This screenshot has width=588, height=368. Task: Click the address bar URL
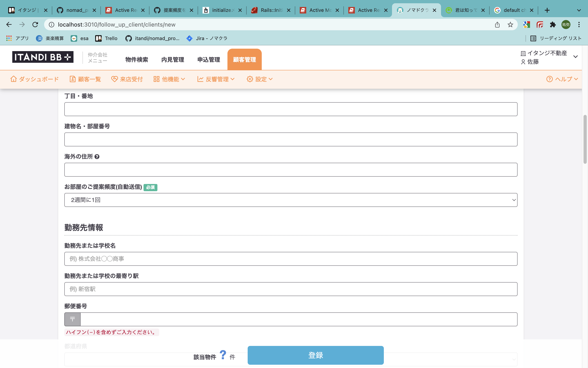[117, 25]
